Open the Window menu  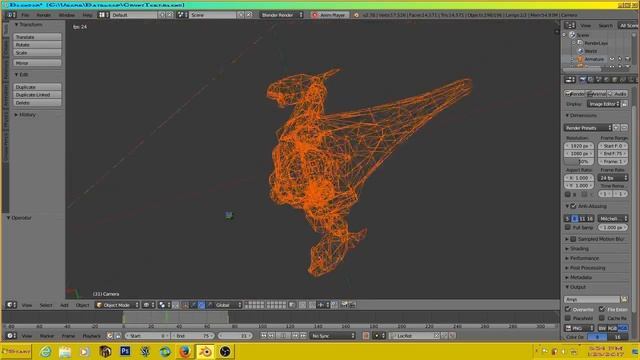coord(67,15)
